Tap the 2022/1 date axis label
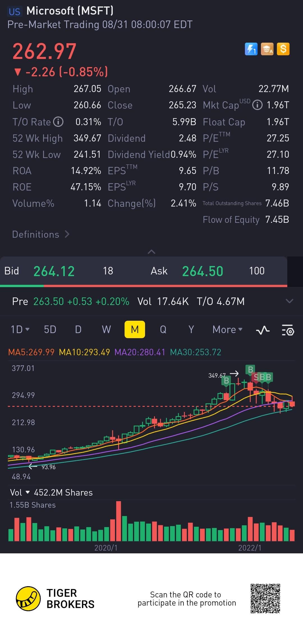The height and width of the screenshot is (644, 303). [x=250, y=548]
